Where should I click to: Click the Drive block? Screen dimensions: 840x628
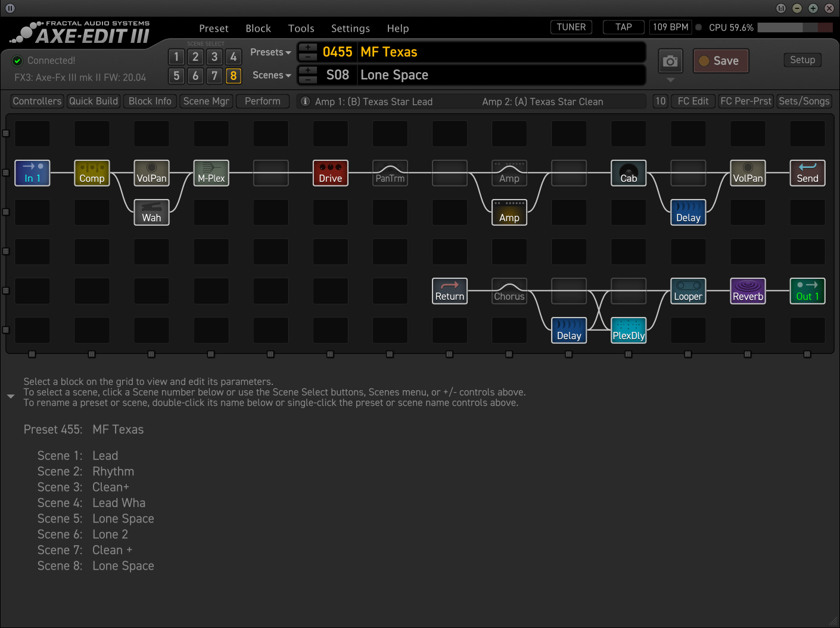tap(330, 173)
